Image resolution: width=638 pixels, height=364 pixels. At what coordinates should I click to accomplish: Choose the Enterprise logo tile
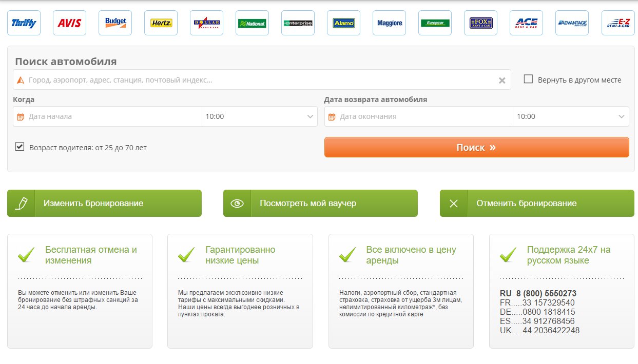point(298,23)
